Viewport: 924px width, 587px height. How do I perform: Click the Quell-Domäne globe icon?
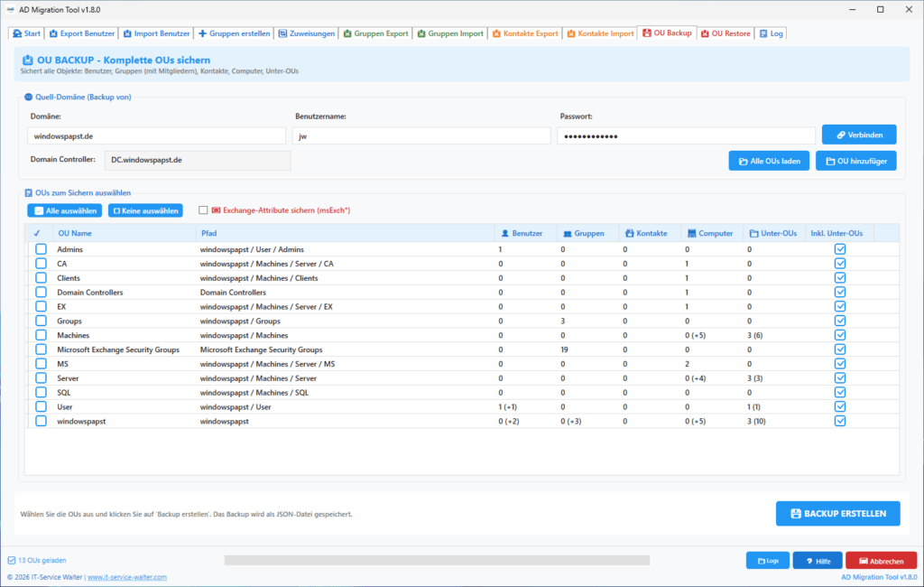click(x=28, y=98)
